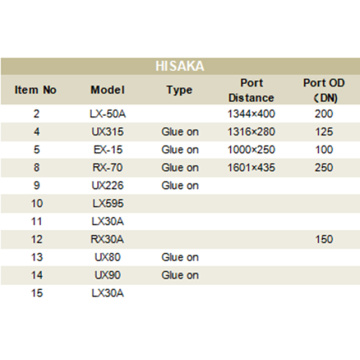Click the EX-15 model cell
This screenshot has width=360, height=360.
pos(108,150)
